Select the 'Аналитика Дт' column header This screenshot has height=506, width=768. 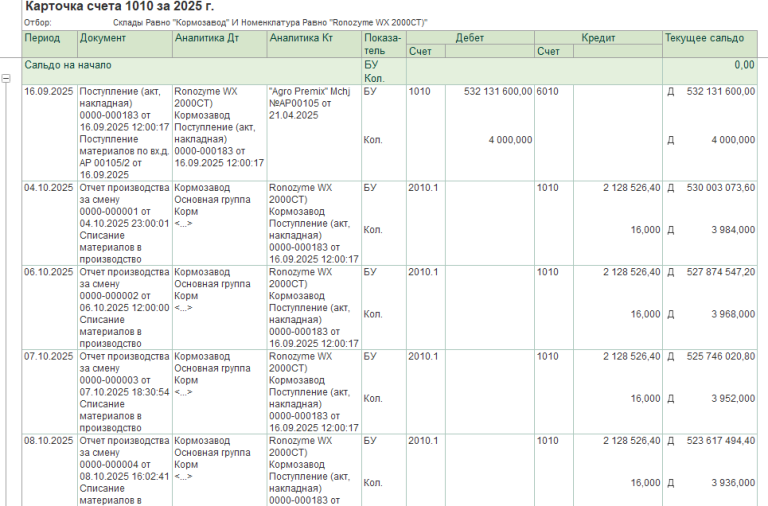point(220,44)
